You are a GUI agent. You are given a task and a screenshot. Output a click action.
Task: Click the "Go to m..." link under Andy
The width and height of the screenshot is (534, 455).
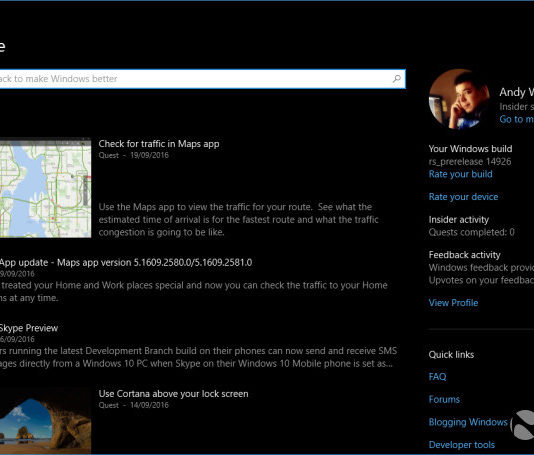pos(516,119)
